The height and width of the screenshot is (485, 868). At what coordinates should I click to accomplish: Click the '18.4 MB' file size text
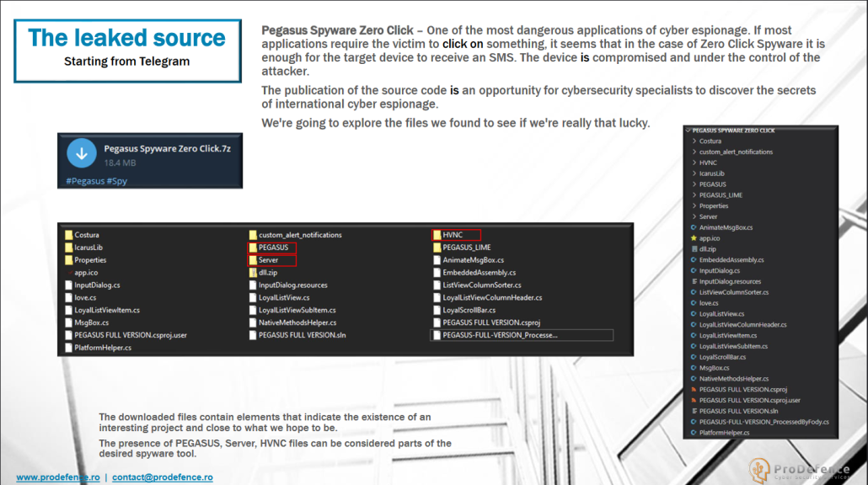click(120, 163)
